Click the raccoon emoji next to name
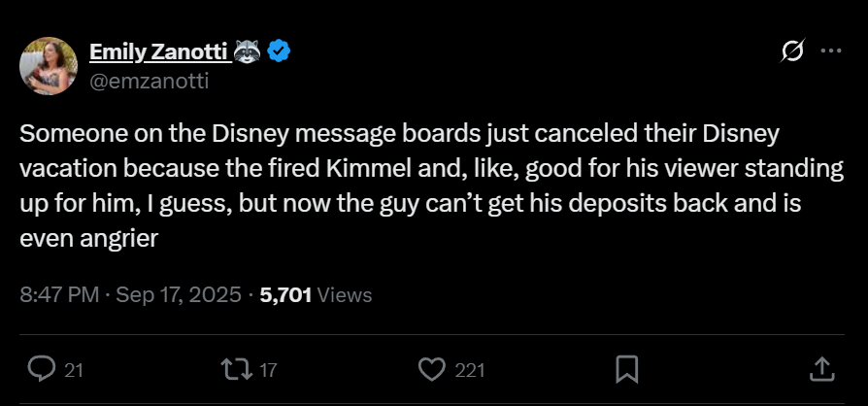The height and width of the screenshot is (406, 868). pyautogui.click(x=247, y=51)
